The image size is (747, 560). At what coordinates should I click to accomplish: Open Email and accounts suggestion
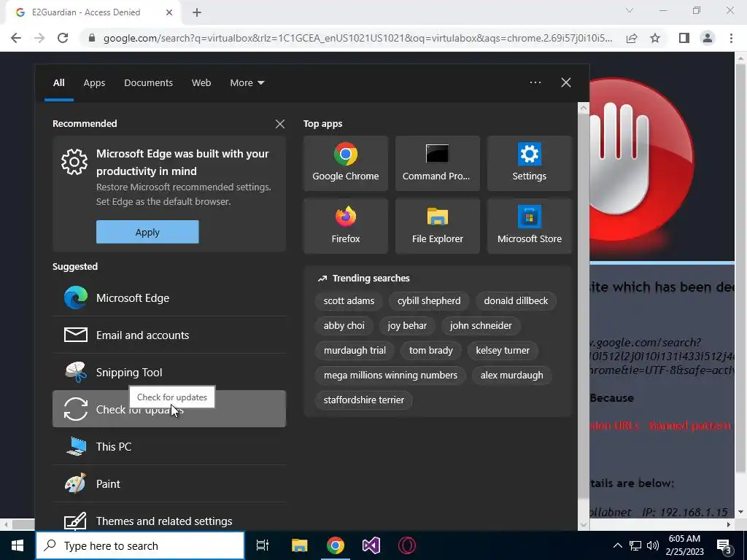169,335
